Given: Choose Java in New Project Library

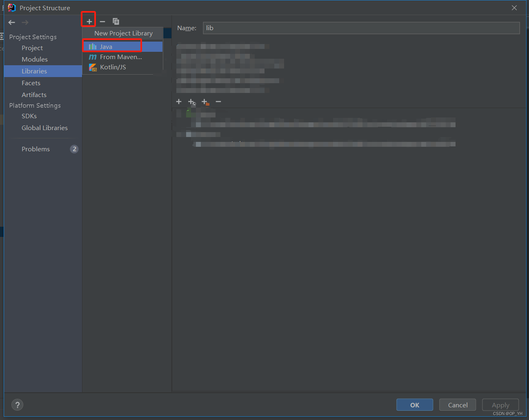Looking at the screenshot, I should (122, 46).
